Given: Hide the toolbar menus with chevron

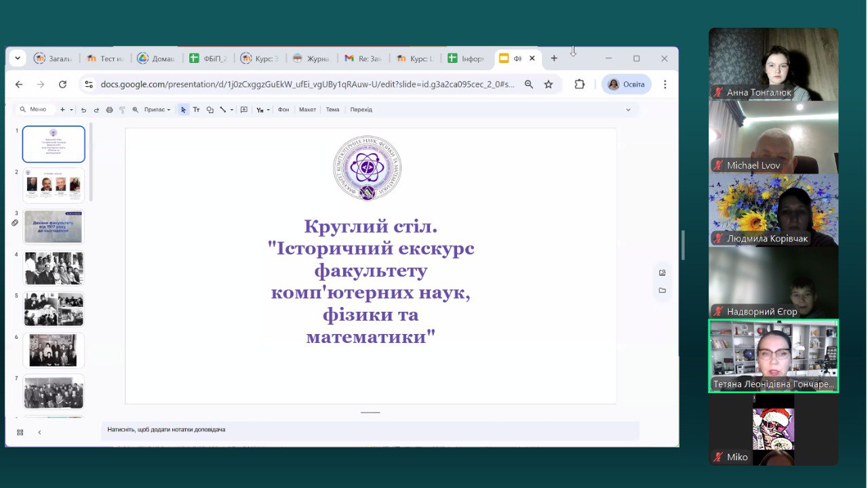Looking at the screenshot, I should tap(628, 110).
